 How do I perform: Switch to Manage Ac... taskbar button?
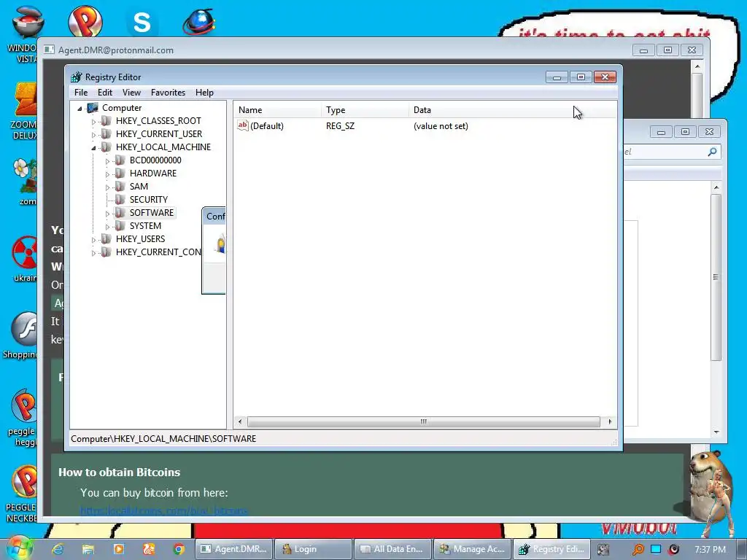click(472, 549)
